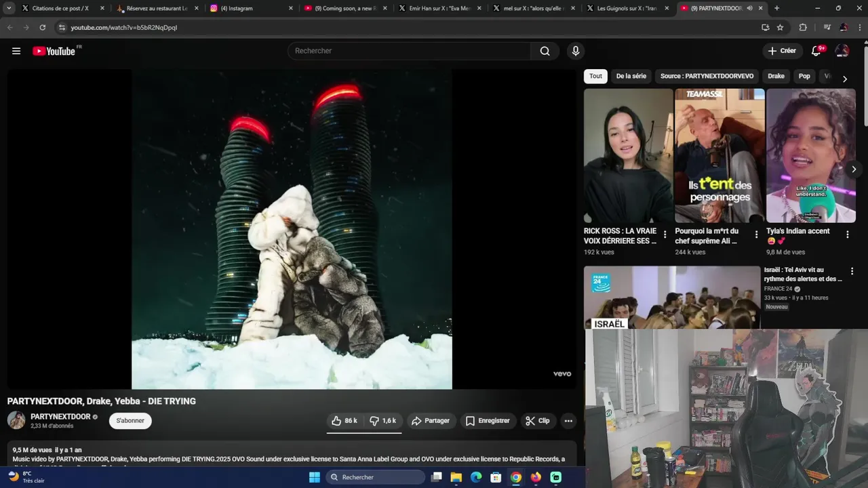Go back in browser history
868x488 pixels.
click(9, 27)
